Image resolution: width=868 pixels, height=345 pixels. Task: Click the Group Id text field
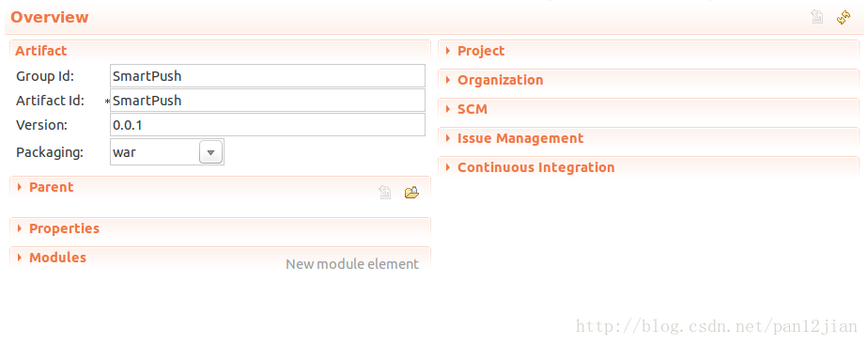tap(268, 76)
